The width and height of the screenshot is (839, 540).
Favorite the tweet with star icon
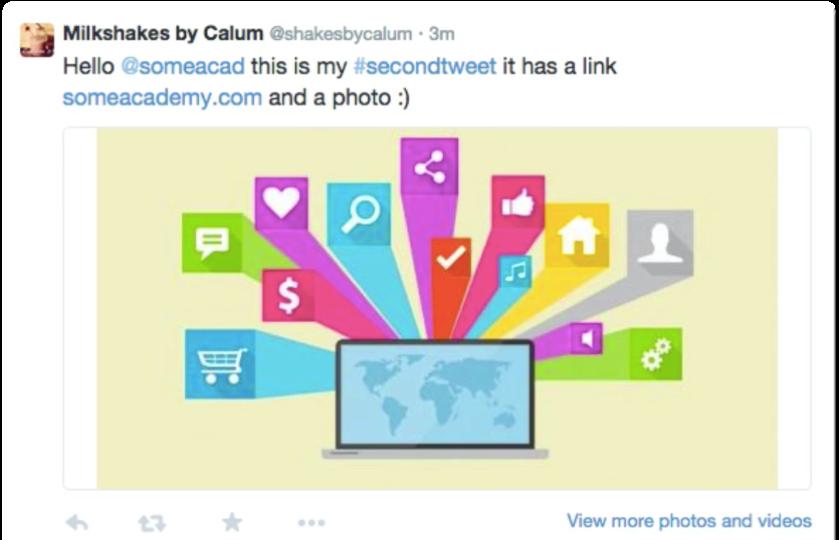point(232,522)
